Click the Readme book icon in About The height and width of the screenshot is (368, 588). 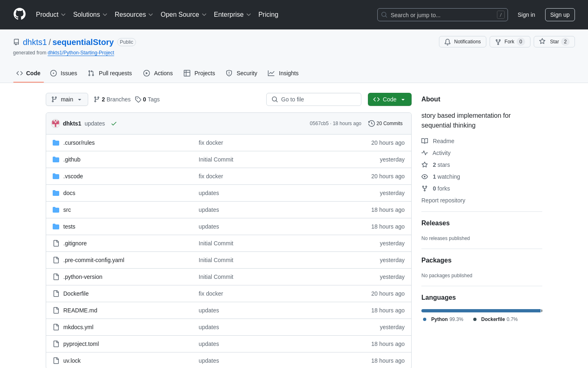pos(425,141)
